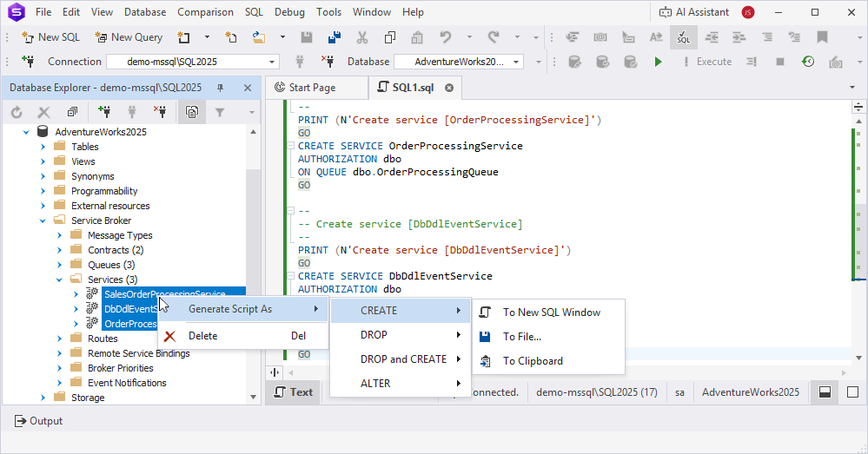The width and height of the screenshot is (868, 454).
Task: Open the Output panel
Action: (x=38, y=421)
